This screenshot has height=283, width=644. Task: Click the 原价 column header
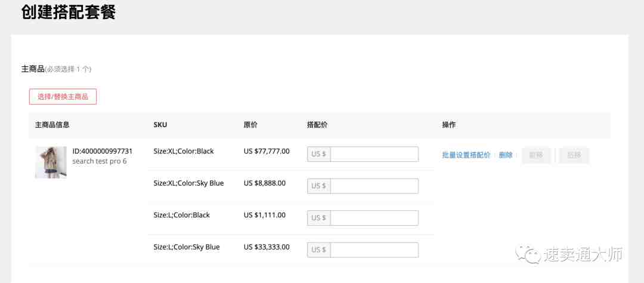click(x=250, y=125)
